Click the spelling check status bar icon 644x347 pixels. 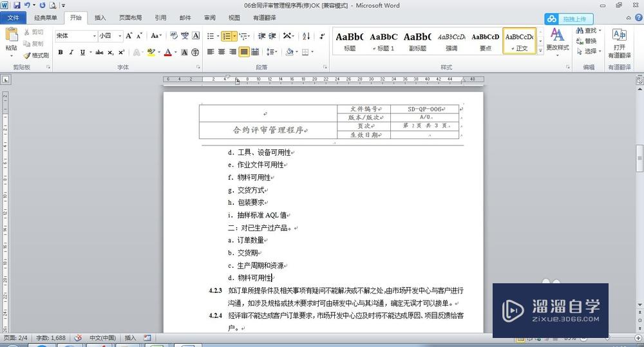click(x=78, y=338)
